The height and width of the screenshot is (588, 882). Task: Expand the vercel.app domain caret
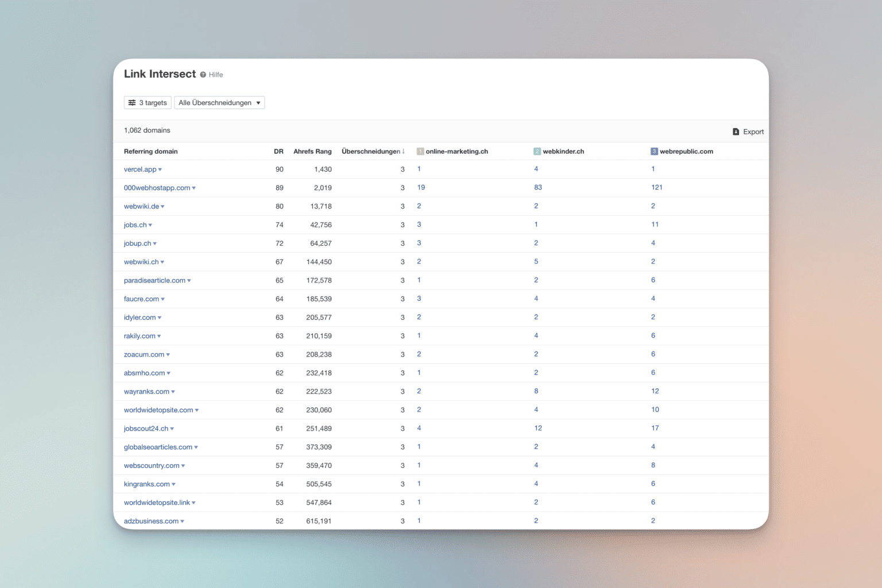pos(160,170)
